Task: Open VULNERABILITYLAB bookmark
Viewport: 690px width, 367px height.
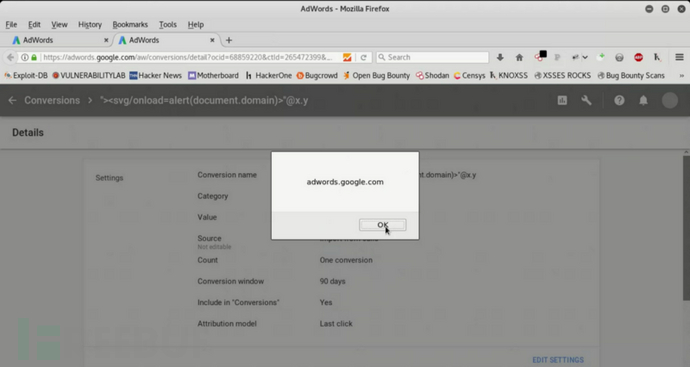Action: click(89, 76)
